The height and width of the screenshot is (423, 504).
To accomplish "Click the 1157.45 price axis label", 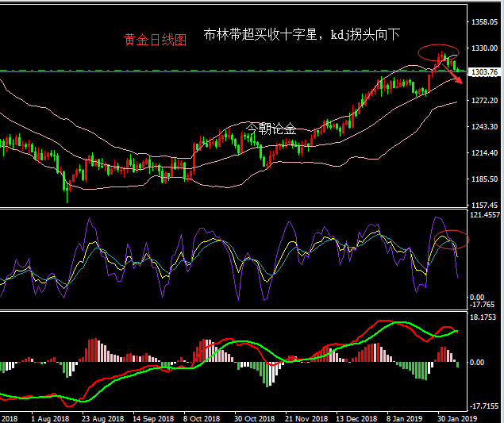I will [484, 205].
